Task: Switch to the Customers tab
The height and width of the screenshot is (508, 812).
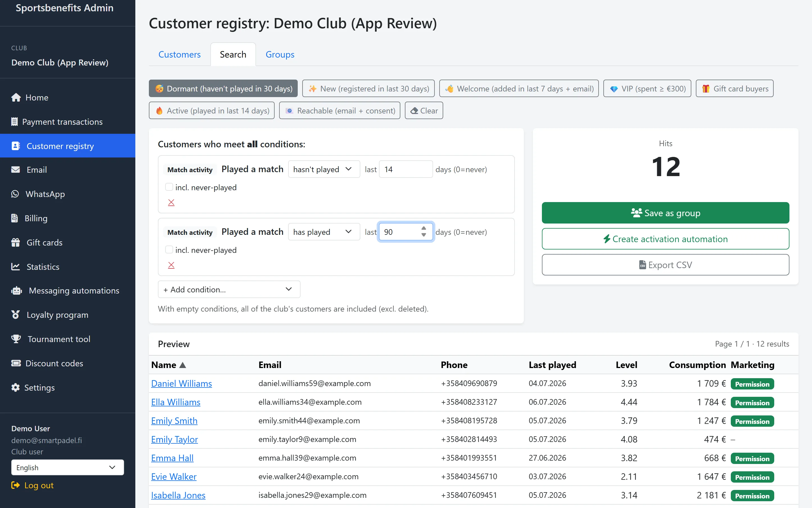Action: [x=180, y=54]
